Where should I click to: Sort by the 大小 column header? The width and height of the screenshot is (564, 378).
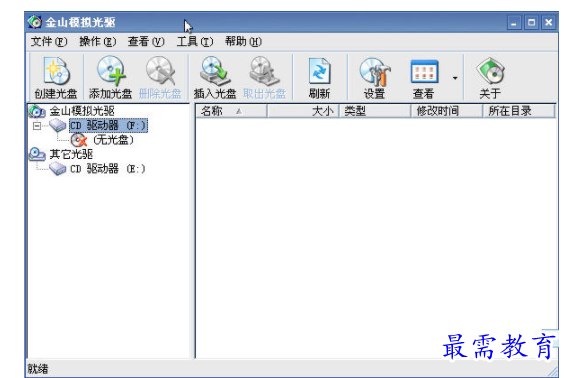pos(303,111)
